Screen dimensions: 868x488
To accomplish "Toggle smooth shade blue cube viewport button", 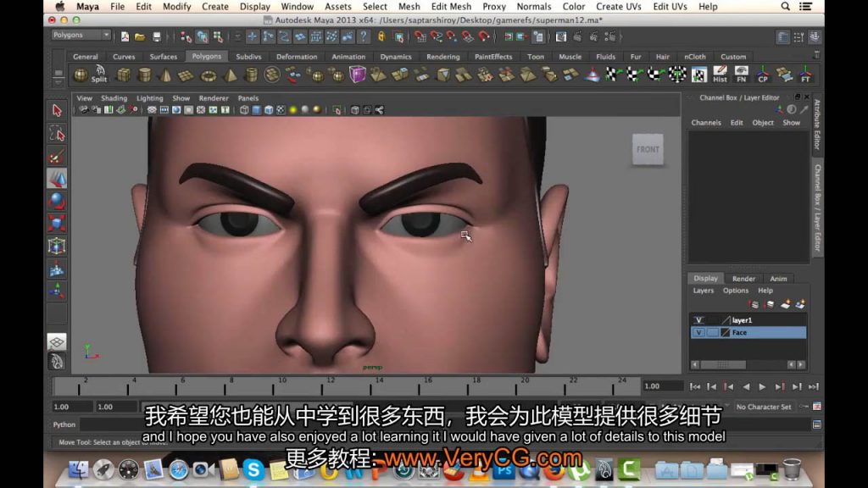I will coord(256,110).
